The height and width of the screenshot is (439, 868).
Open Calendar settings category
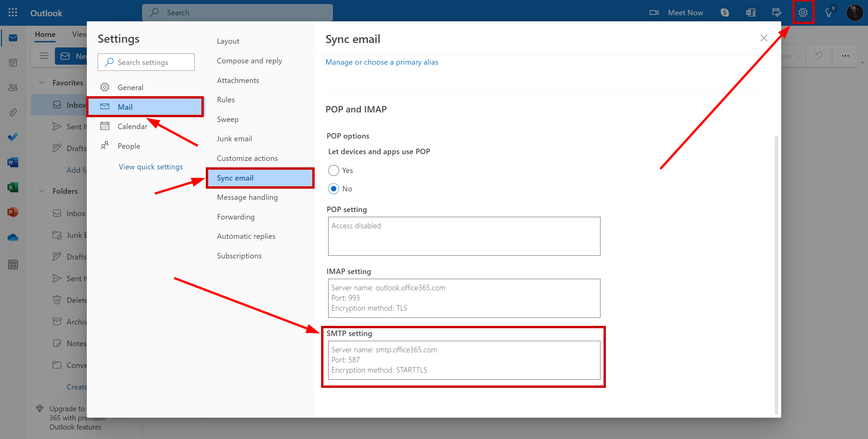point(146,126)
